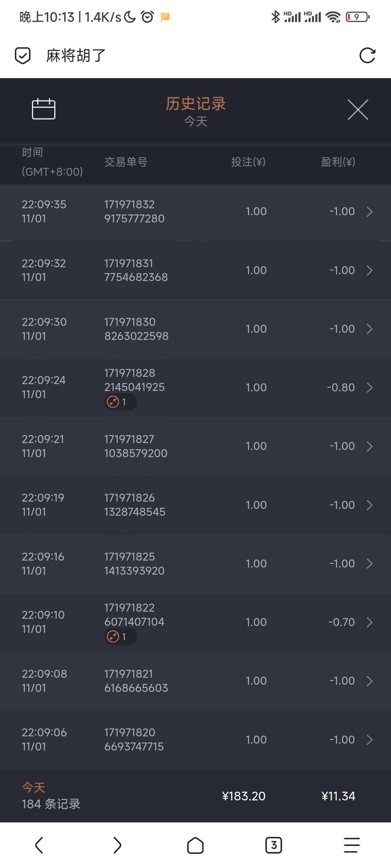Tap the free-spin badge under order 2145041925
Viewport: 391px width, 868px height.
(120, 402)
